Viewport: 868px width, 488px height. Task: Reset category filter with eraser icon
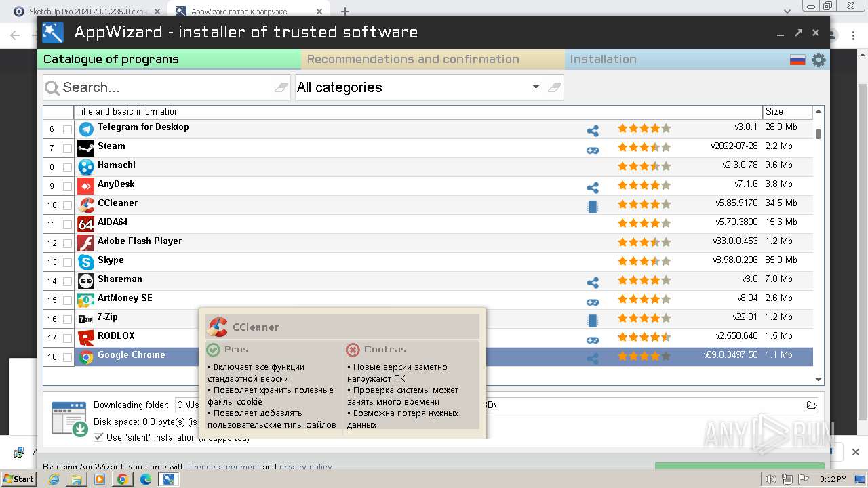coord(554,87)
